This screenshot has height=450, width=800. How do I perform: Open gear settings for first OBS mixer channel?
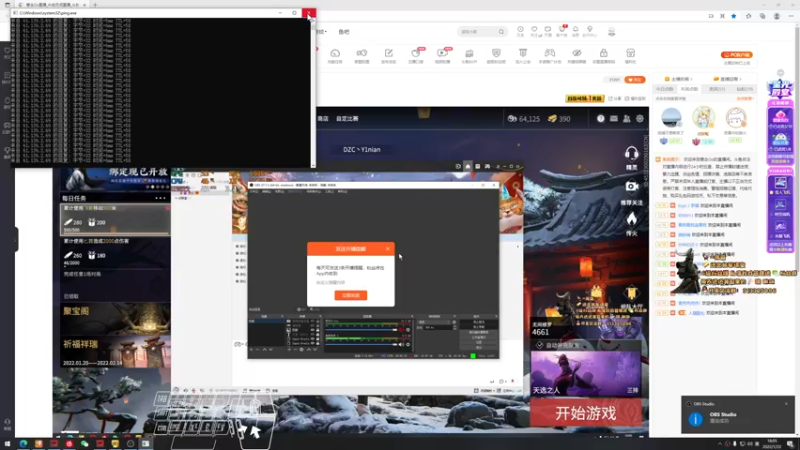pyautogui.click(x=408, y=330)
